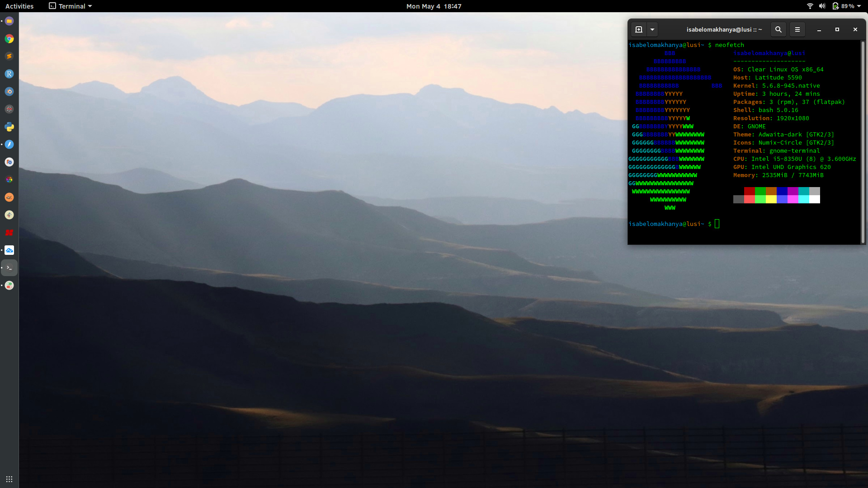
Task: Click the red color block in neofetch
Action: (749, 191)
